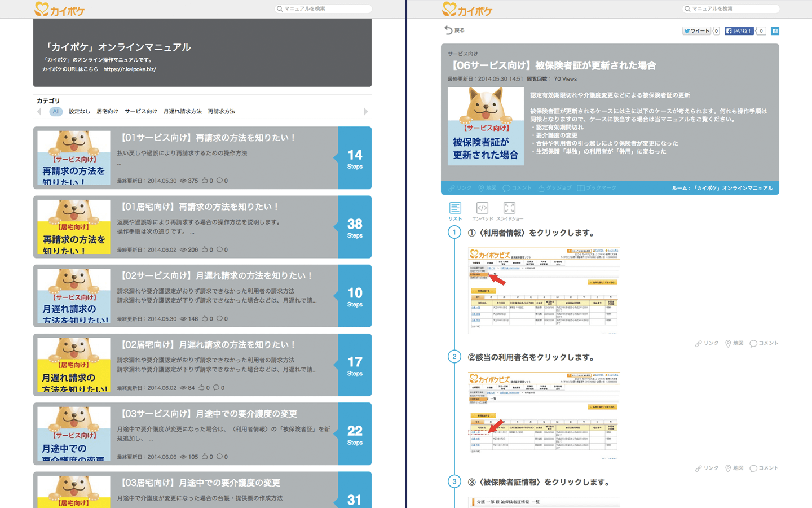Select the All category filter
812x508 pixels.
tap(56, 112)
